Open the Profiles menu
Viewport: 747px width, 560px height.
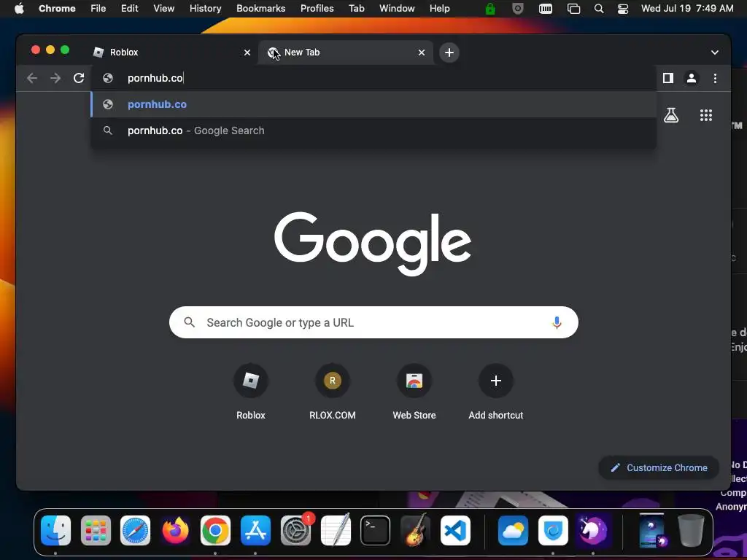point(317,9)
